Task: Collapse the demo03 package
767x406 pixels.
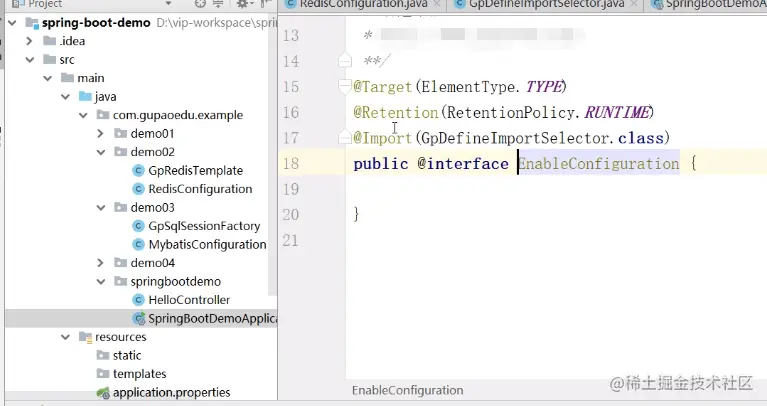Action: tap(101, 207)
